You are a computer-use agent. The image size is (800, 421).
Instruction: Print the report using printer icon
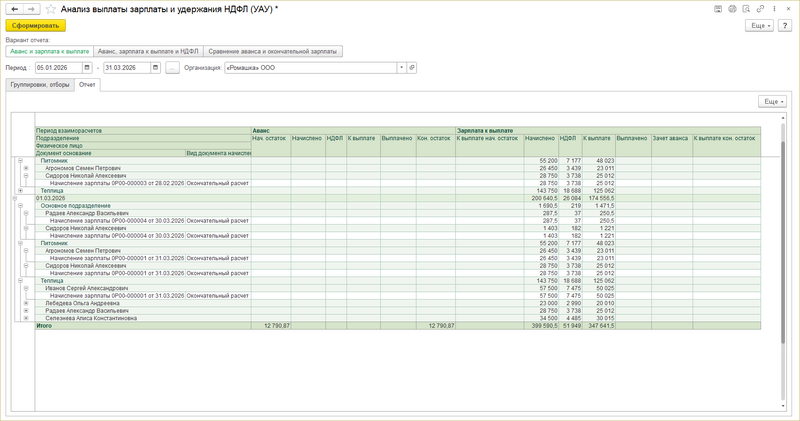[x=732, y=9]
